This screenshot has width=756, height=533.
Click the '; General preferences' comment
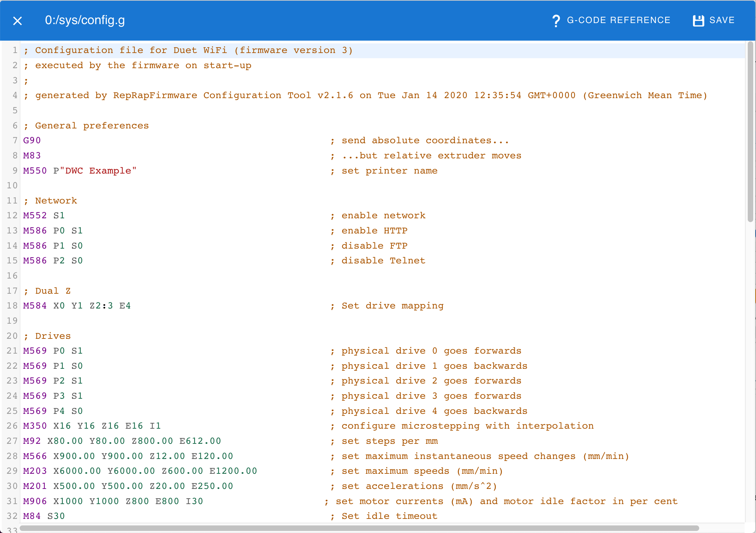[x=86, y=126]
